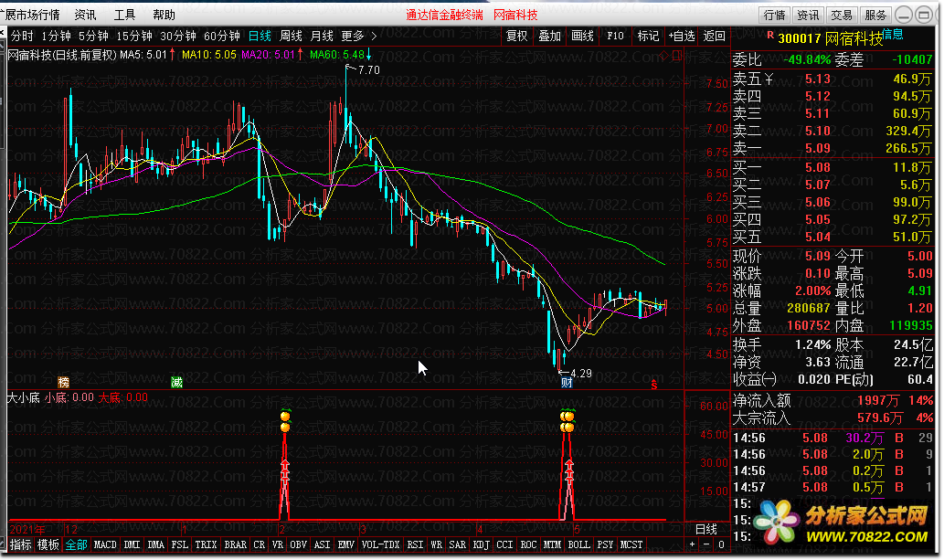Select the 60分钟 period
Viewport: 944px width, 560px height.
tap(222, 37)
